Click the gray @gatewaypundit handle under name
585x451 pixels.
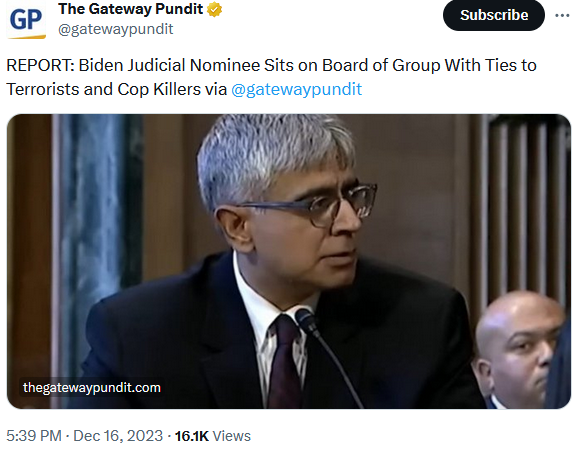[x=116, y=29]
